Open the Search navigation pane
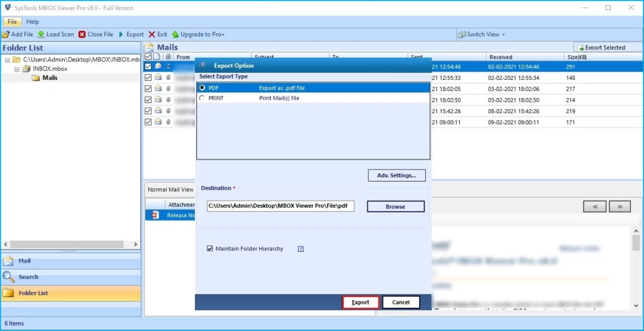This screenshot has height=331, width=644. [71, 277]
